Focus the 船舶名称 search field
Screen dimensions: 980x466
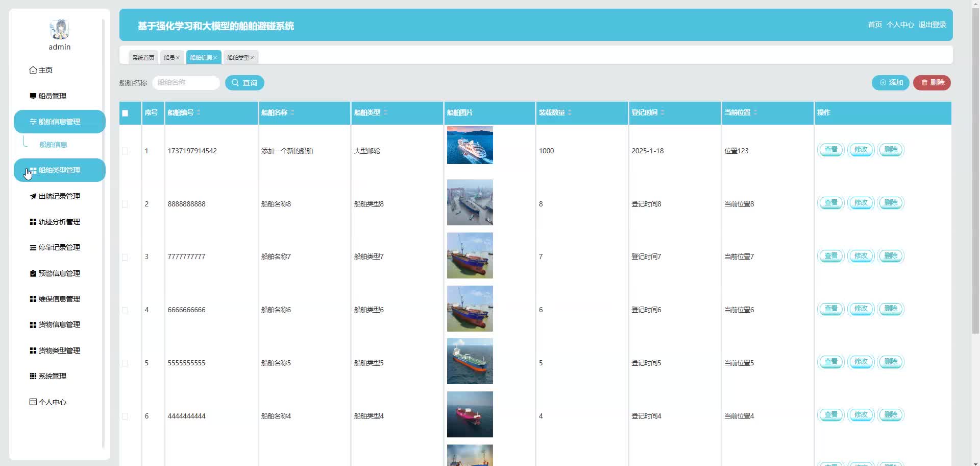pyautogui.click(x=186, y=83)
